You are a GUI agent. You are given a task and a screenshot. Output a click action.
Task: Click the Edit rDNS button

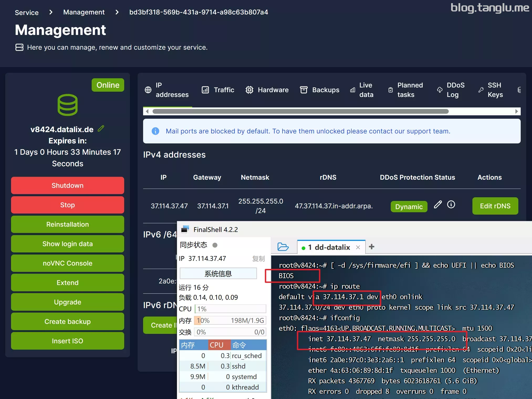(495, 206)
